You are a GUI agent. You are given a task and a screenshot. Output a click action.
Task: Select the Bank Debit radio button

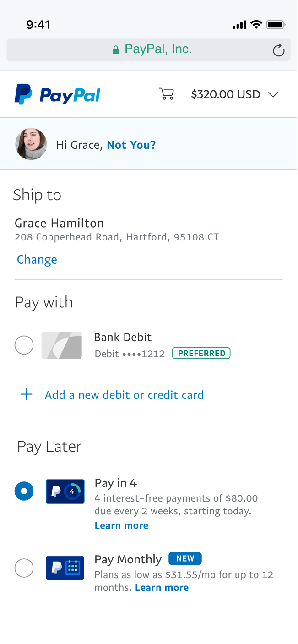click(24, 345)
